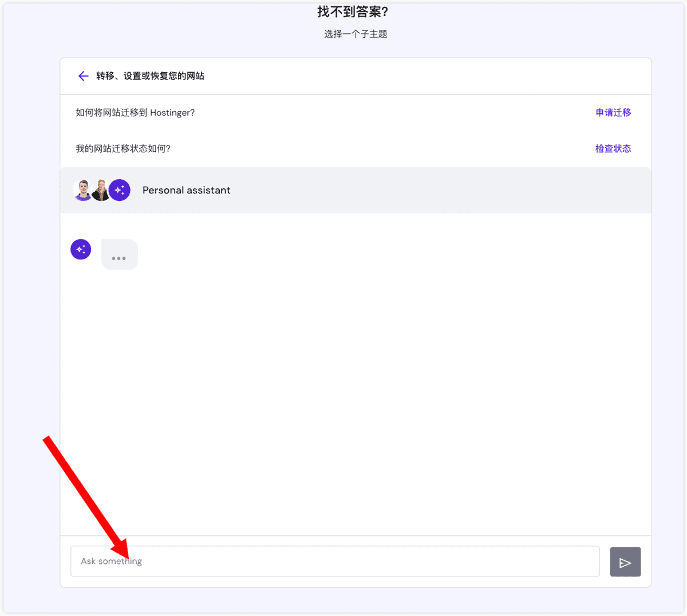Select question 我的网站迁移状态如何?

pyautogui.click(x=123, y=149)
